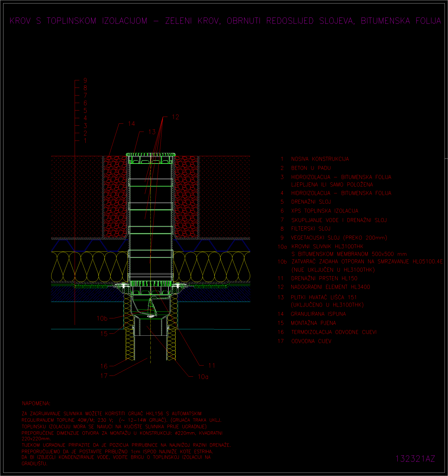Select legend entry 'DRENAŽNI PRSTEN HL150'

324,278
